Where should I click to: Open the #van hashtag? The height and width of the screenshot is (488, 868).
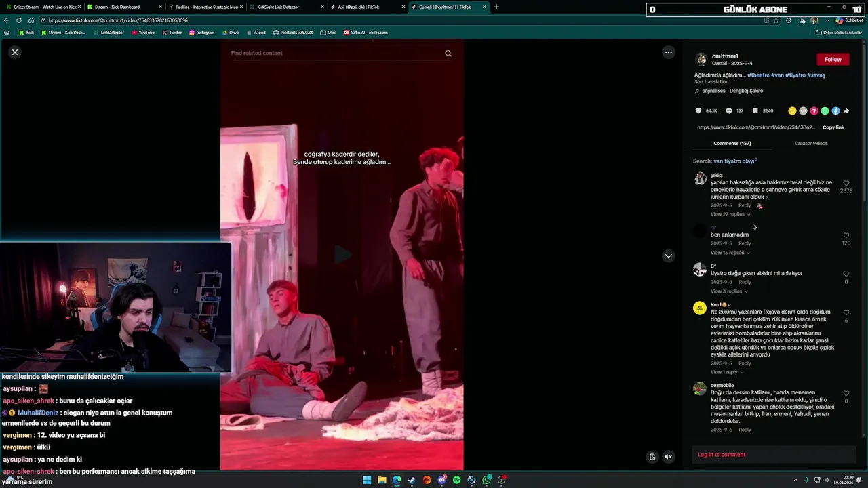[777, 75]
